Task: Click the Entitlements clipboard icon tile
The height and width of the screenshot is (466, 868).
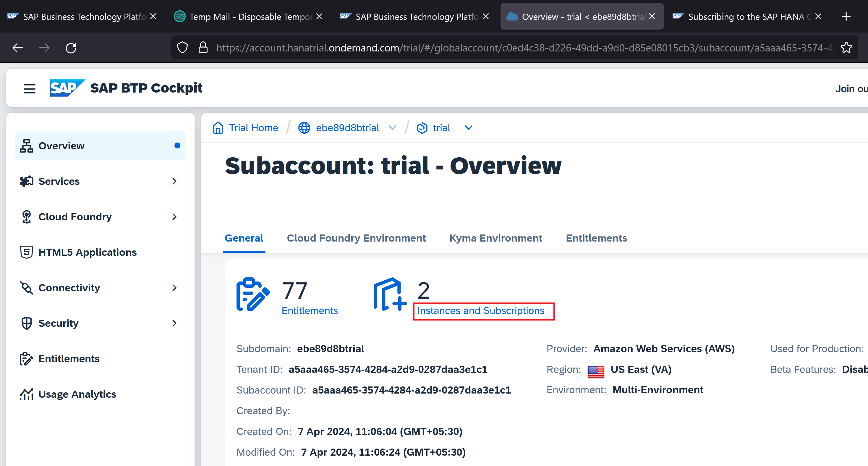Action: pos(253,294)
